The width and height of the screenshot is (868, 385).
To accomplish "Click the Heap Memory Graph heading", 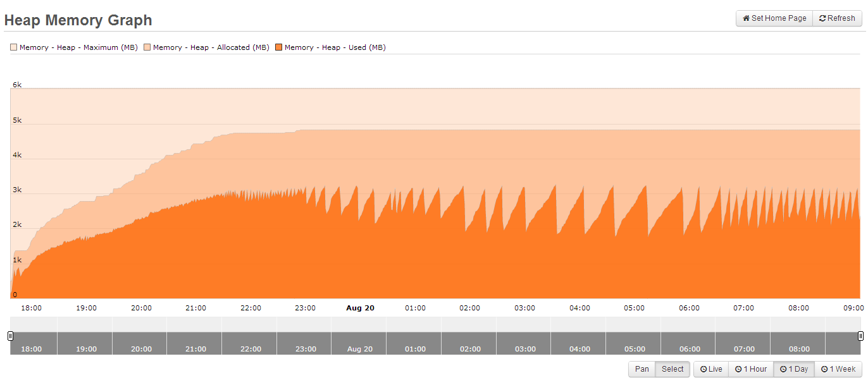I will coord(78,20).
